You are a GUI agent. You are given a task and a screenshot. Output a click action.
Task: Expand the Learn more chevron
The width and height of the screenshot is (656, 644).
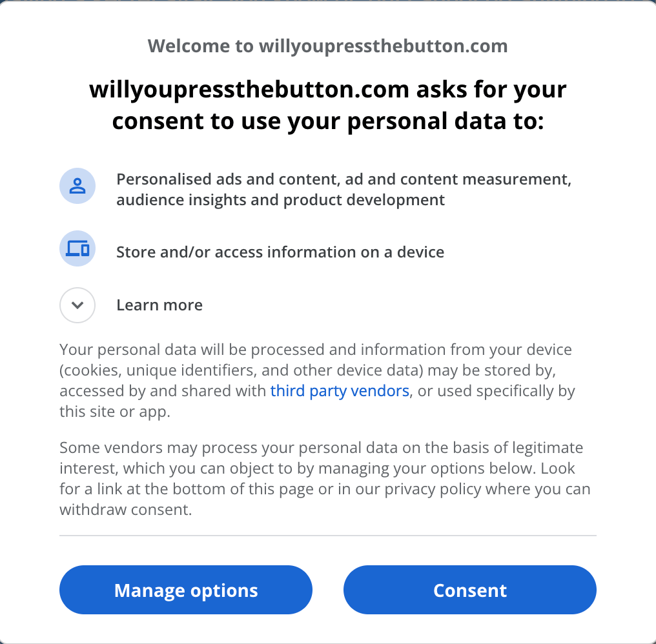click(77, 305)
